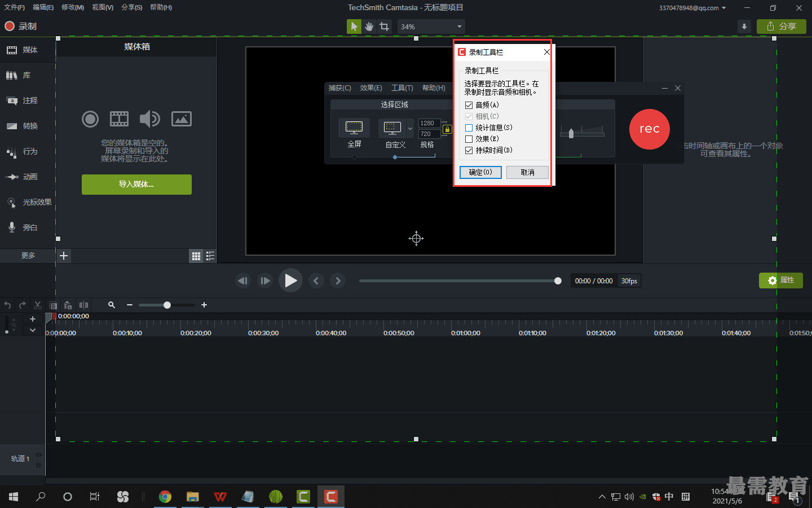The width and height of the screenshot is (812, 508).
Task: Expand tracks with the chevron below plus
Action: click(x=33, y=330)
